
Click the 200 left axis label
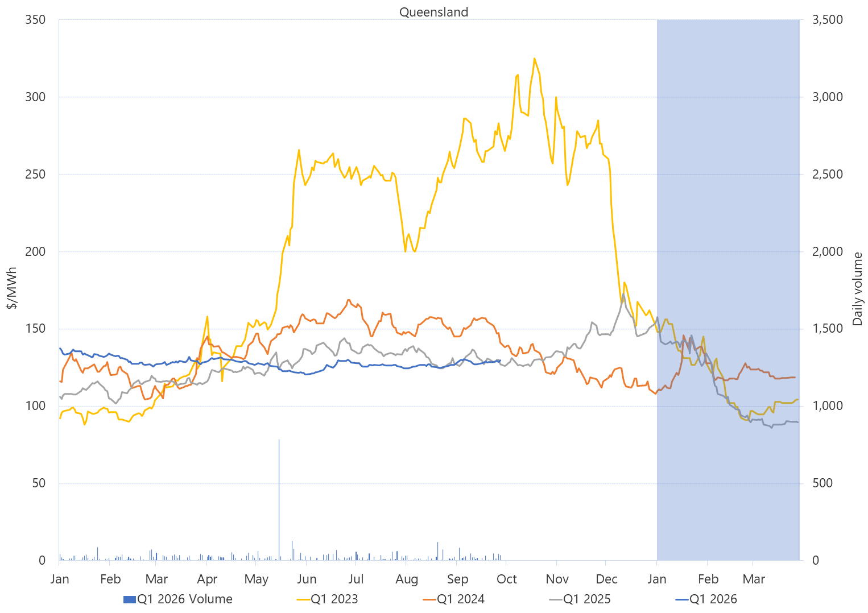[x=35, y=251]
